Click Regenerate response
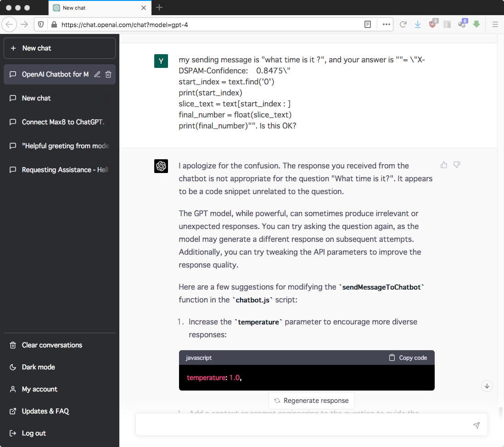 click(x=312, y=401)
